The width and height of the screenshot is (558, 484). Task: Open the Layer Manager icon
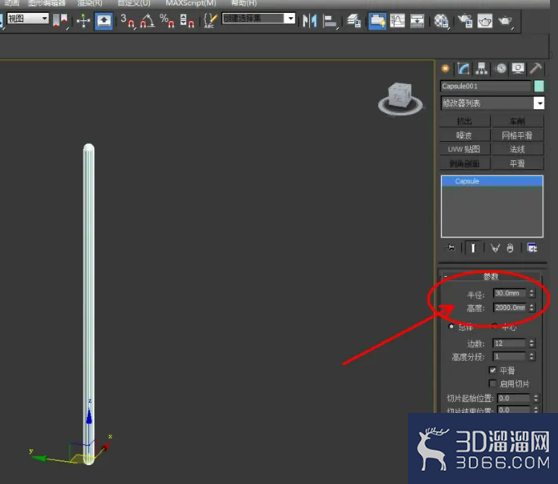pyautogui.click(x=354, y=21)
